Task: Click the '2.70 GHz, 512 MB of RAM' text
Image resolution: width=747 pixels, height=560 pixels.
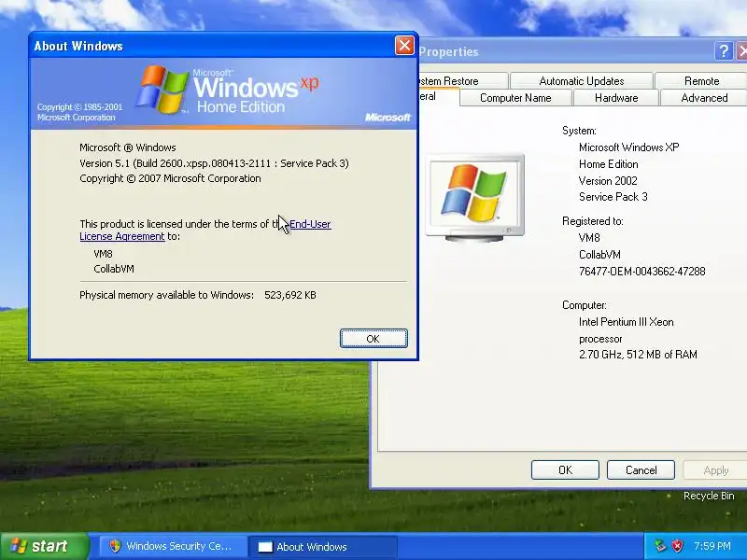Action: [638, 355]
